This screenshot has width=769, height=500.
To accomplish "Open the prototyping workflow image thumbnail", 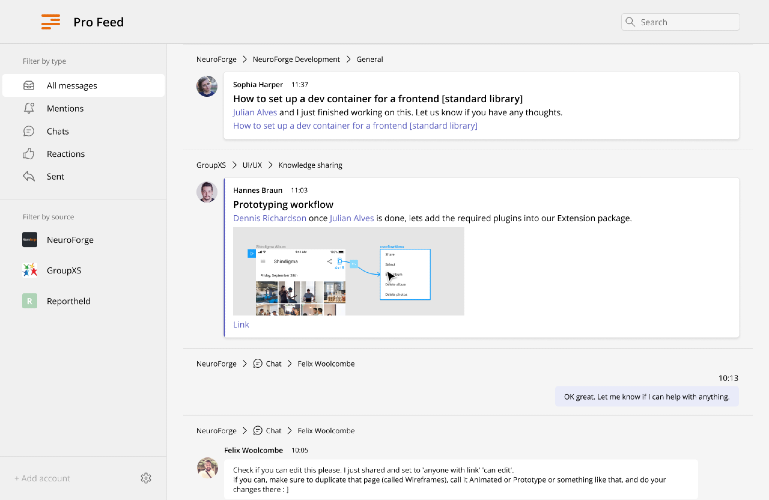I will point(348,271).
